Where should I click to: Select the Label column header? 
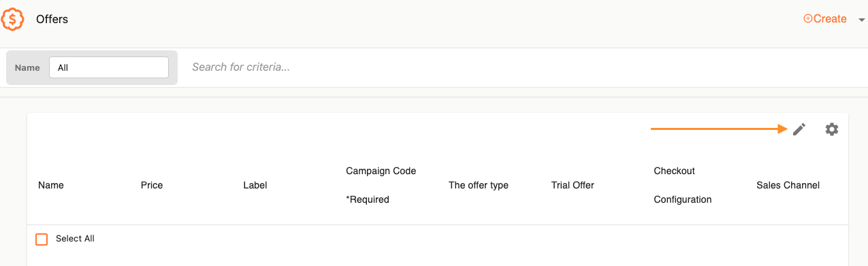click(x=255, y=185)
